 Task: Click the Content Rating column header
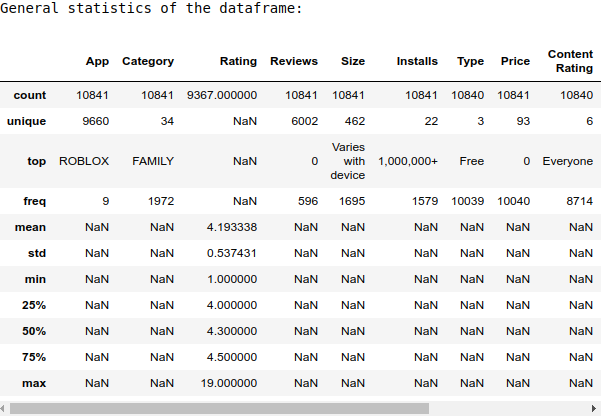click(571, 61)
